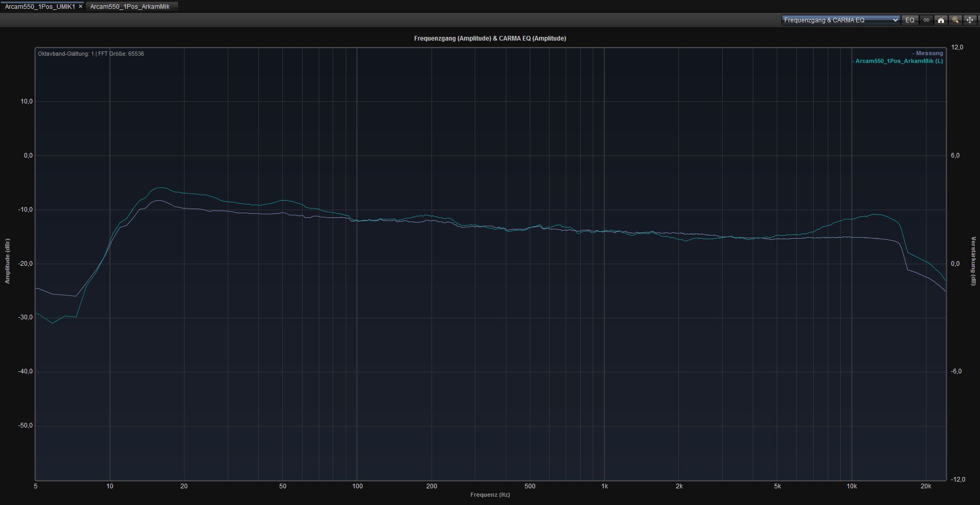Click the Oktavband-Glättung info text
The width and height of the screenshot is (980, 505).
91,54
